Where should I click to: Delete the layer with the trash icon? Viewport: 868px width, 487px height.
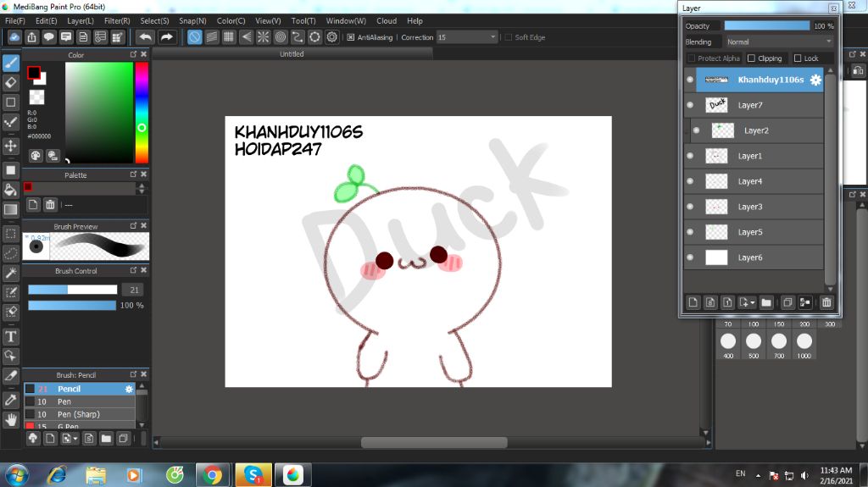click(826, 302)
